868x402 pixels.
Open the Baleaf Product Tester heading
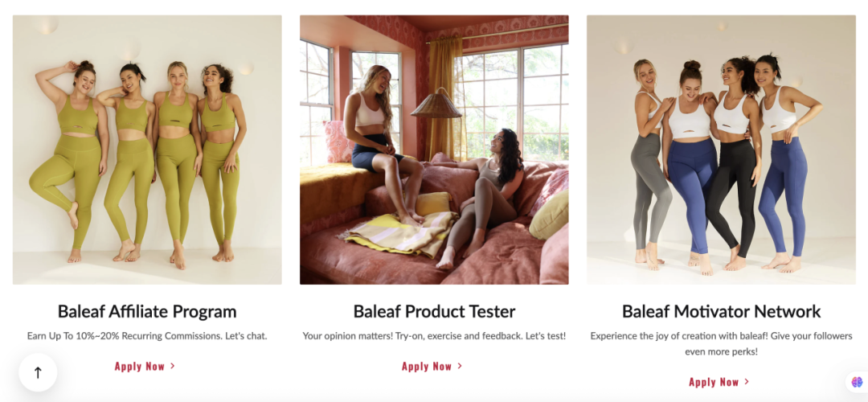434,311
